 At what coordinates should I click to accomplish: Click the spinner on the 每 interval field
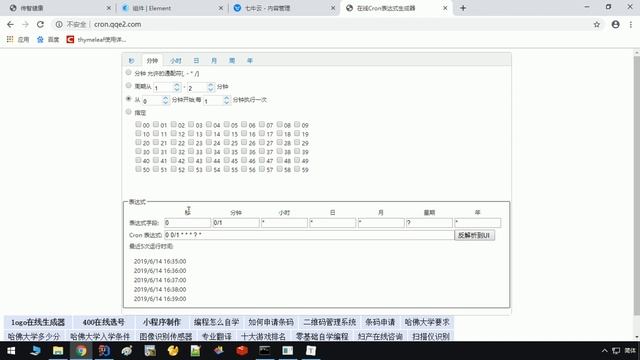point(227,100)
